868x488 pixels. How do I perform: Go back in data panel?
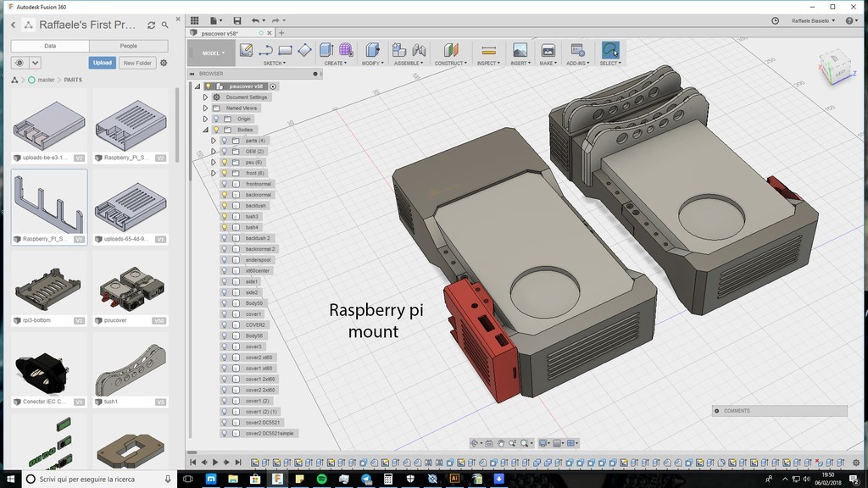[14, 25]
